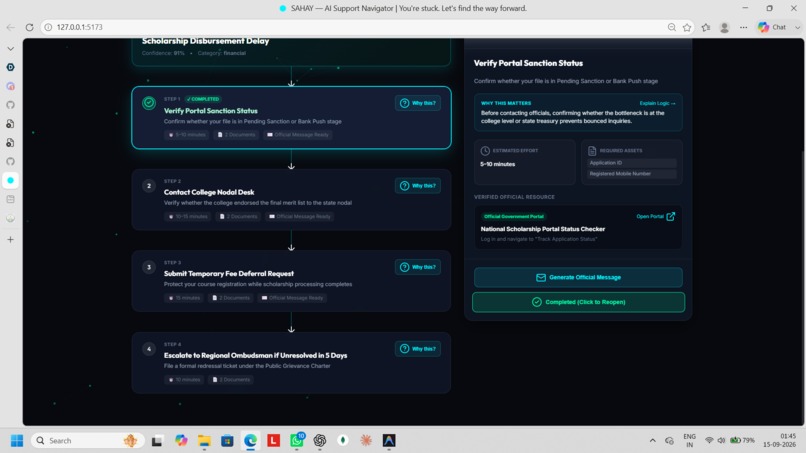Screen dimensions: 806x453
Task: Open page zoom magnifier icon
Action: [671, 27]
